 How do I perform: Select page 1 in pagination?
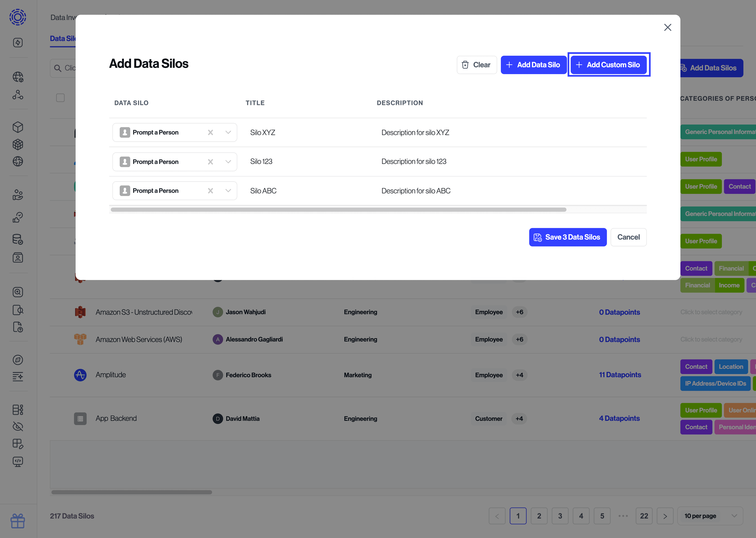pos(518,516)
